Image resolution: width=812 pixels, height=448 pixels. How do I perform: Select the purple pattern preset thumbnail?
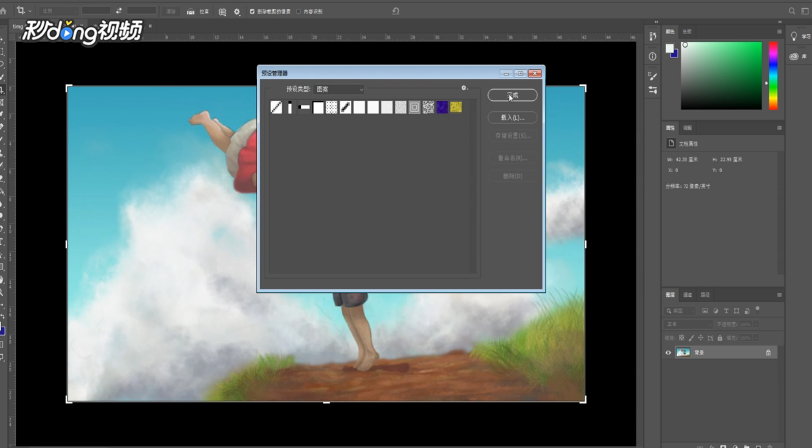[x=442, y=107]
